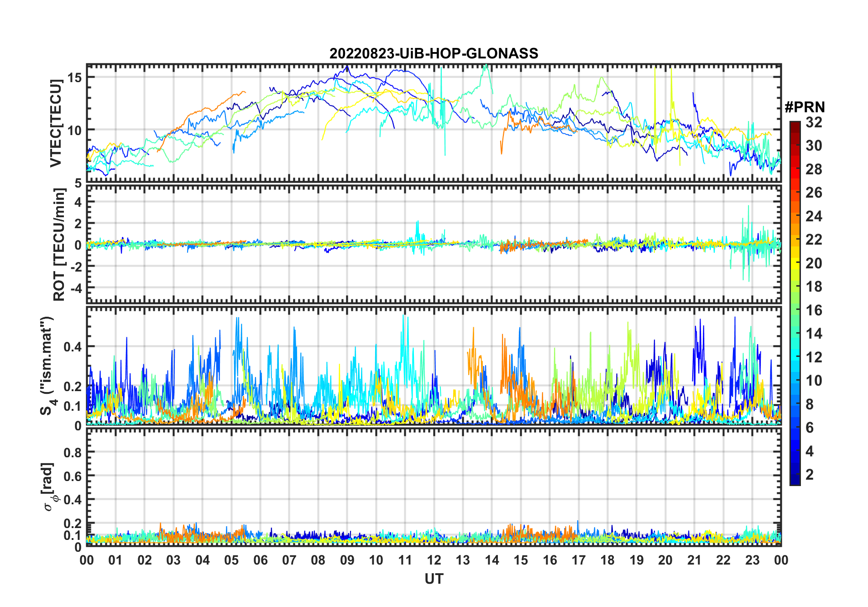This screenshot has height=607, width=868.
Task: Select the 10 tick on the VTEC axis
Action: (x=75, y=130)
